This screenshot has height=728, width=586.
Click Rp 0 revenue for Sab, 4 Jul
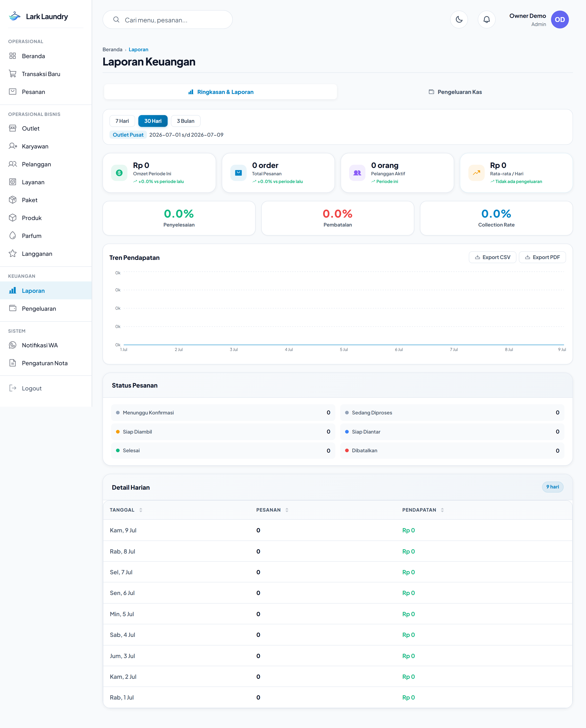coord(408,635)
